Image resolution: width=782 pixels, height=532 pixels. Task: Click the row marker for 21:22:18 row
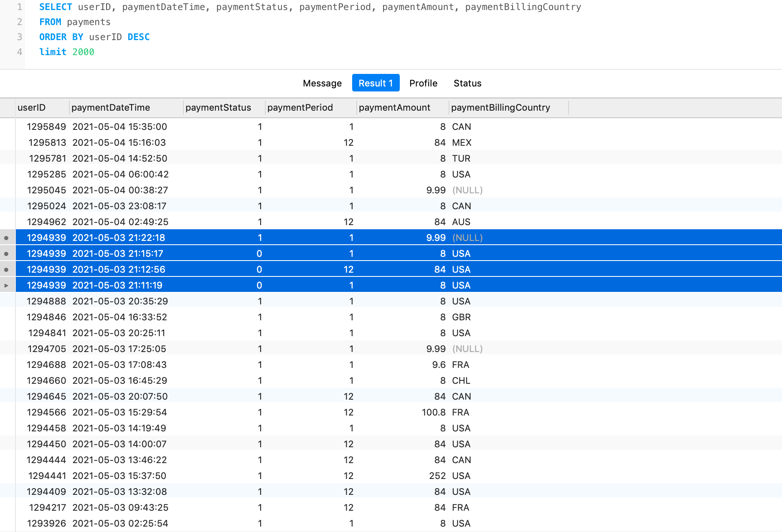coord(6,238)
